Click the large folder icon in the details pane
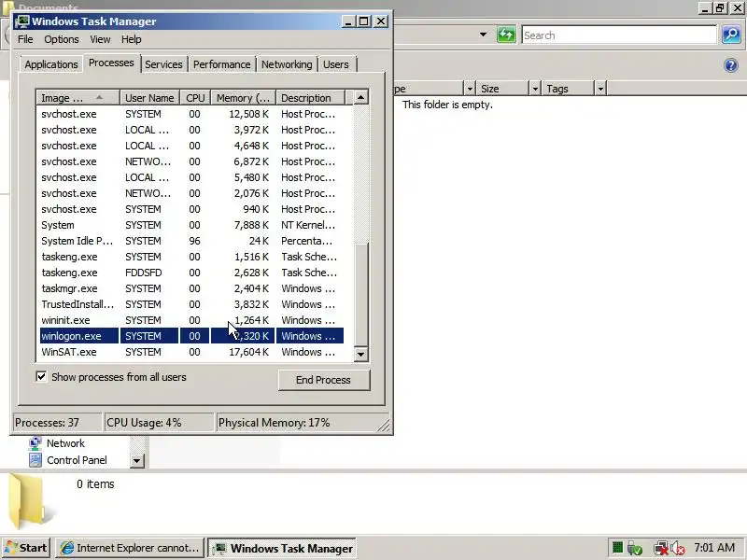The height and width of the screenshot is (560, 747). click(29, 501)
